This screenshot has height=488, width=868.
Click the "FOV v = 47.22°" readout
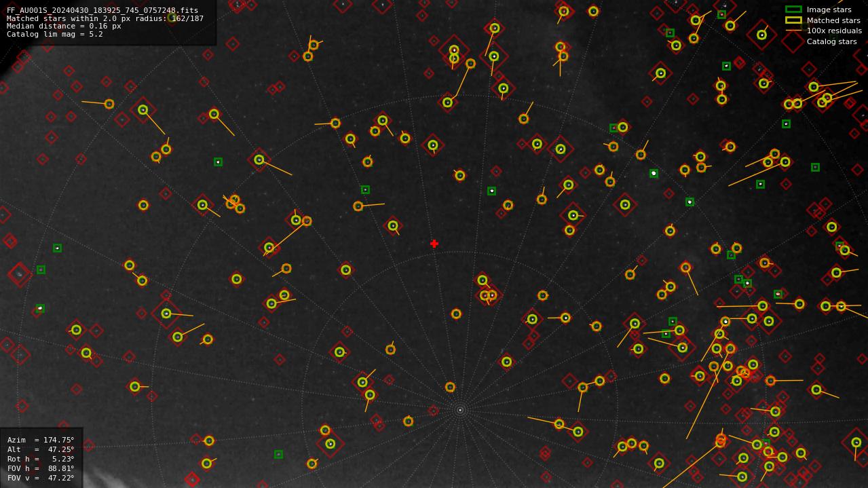[41, 478]
